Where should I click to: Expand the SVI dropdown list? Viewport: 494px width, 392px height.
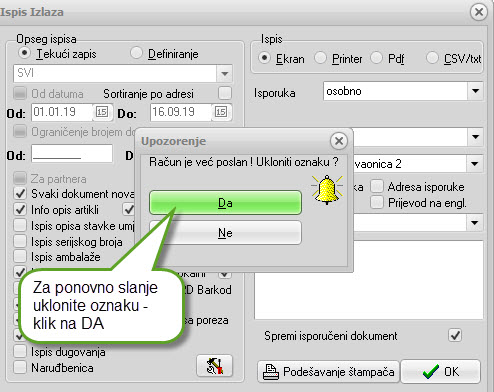coord(224,73)
